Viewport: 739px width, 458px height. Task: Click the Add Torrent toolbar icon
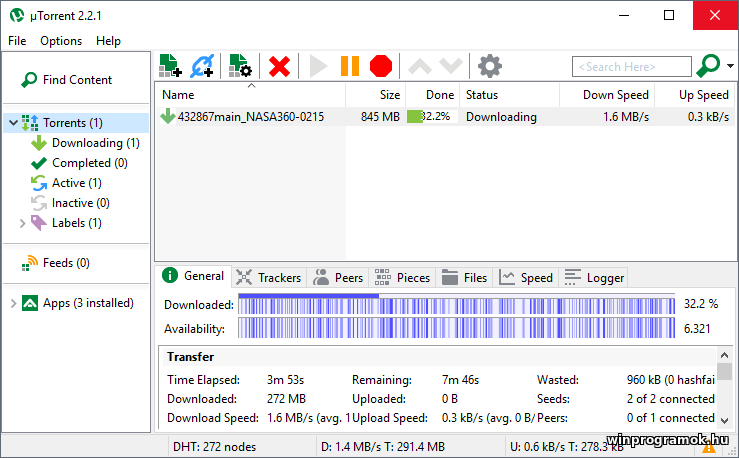pyautogui.click(x=170, y=66)
